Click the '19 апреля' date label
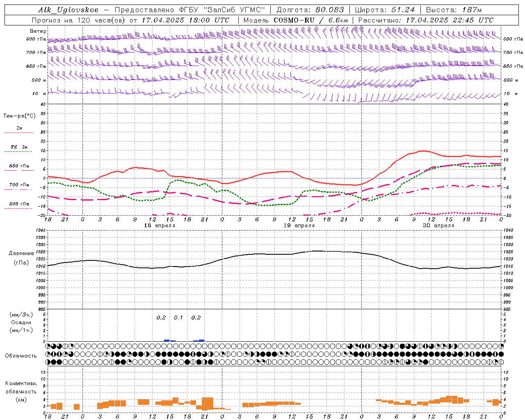The width and height of the screenshot is (525, 420). tap(299, 226)
